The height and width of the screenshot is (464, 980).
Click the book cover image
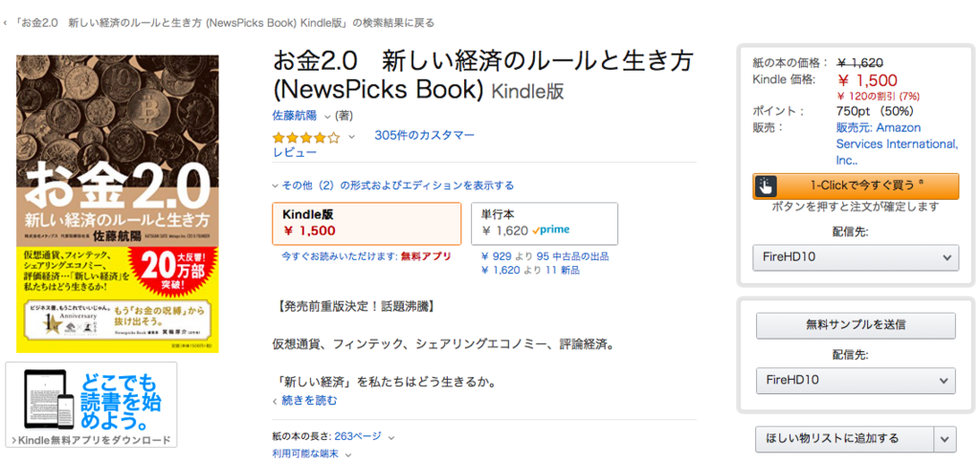(x=118, y=203)
